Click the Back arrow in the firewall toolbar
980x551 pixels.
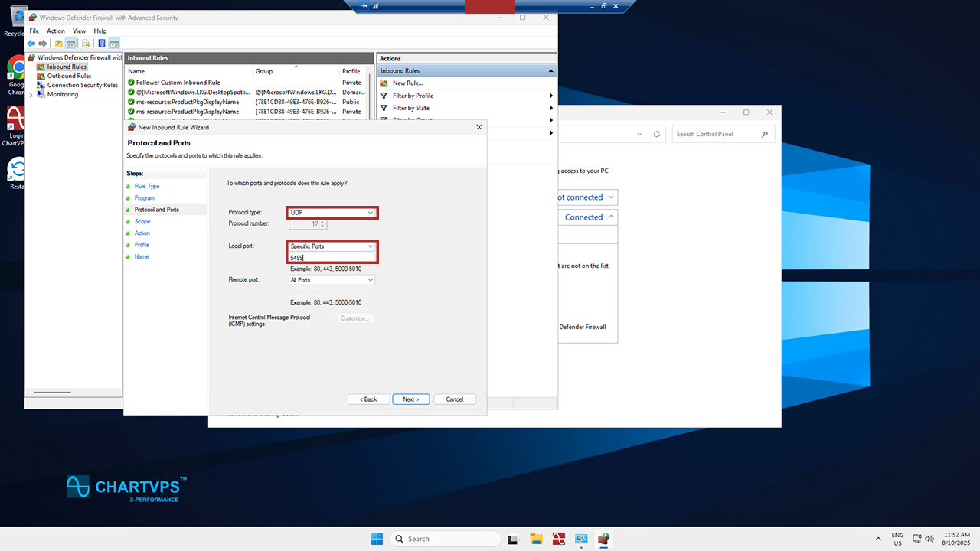pyautogui.click(x=31, y=44)
